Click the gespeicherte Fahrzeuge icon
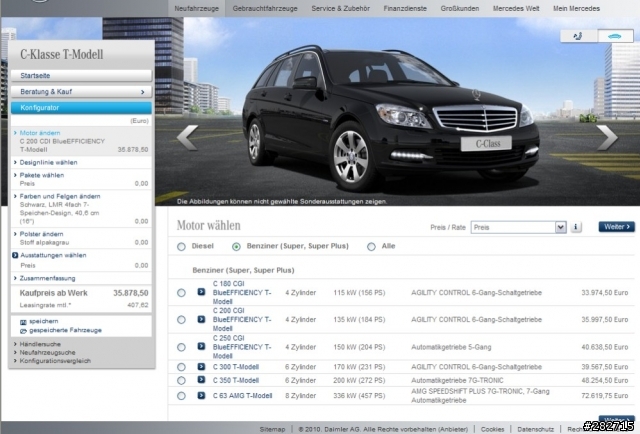 [23, 331]
